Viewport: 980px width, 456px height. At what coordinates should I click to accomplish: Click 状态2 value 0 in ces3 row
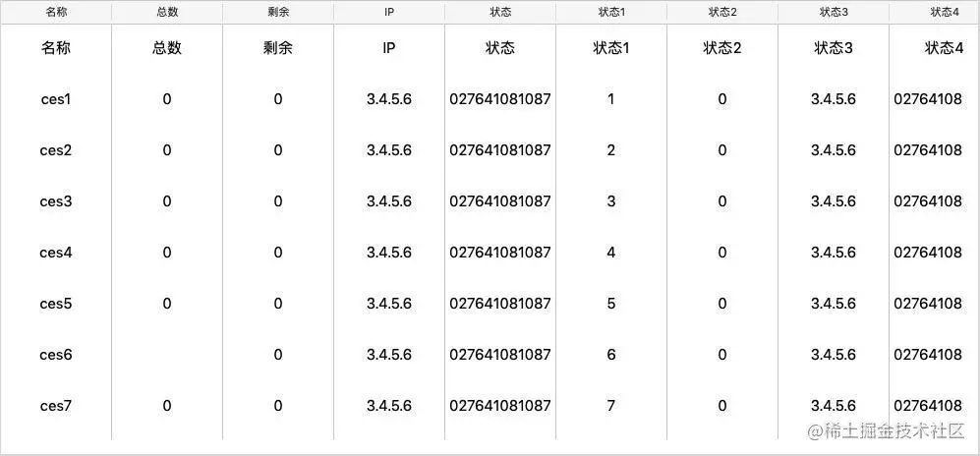(722, 201)
